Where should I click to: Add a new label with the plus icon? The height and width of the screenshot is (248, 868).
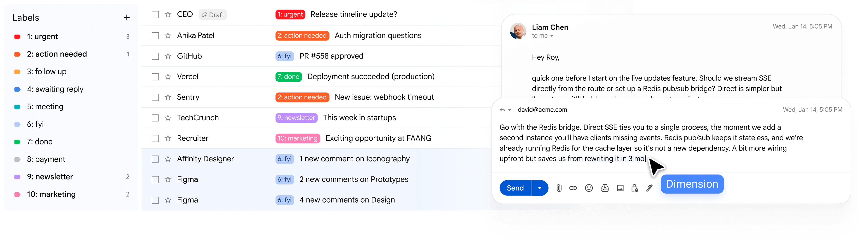[127, 17]
